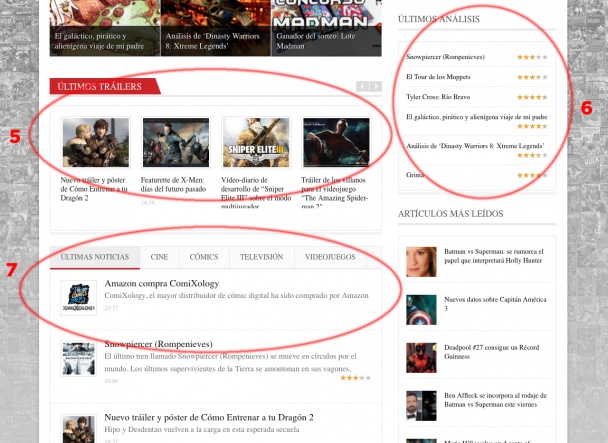Open X-Men featurette thumbnail

coord(176,143)
